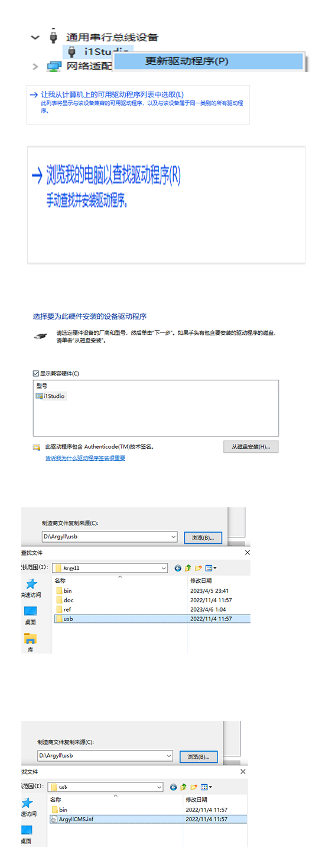Click 浏览(B)... button above the Argyll folder dialog

coord(203,537)
